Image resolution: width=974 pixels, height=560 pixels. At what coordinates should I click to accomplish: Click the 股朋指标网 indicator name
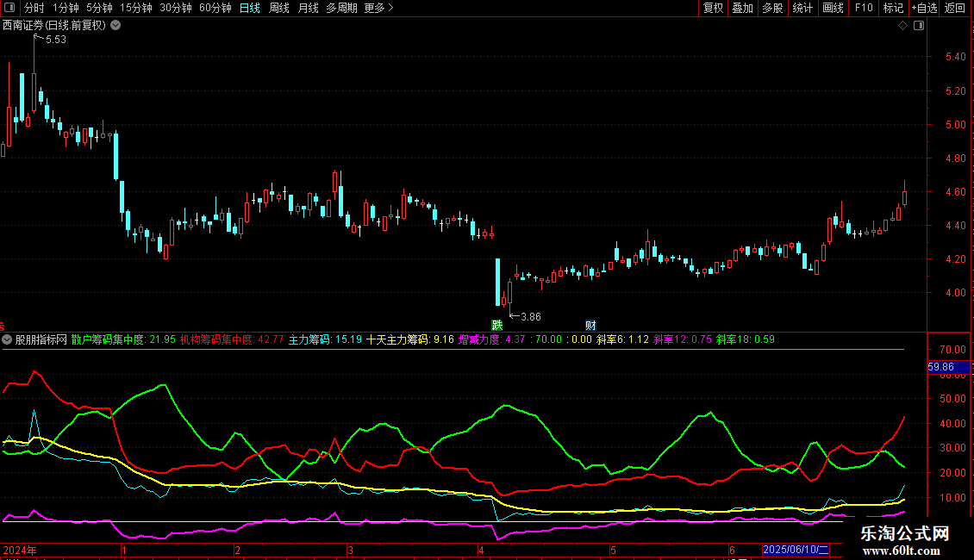click(41, 339)
